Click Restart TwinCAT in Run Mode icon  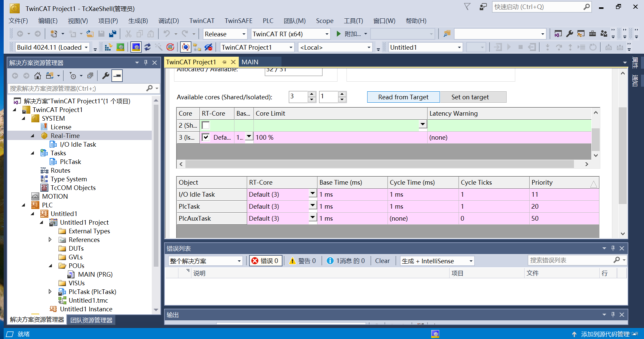120,47
